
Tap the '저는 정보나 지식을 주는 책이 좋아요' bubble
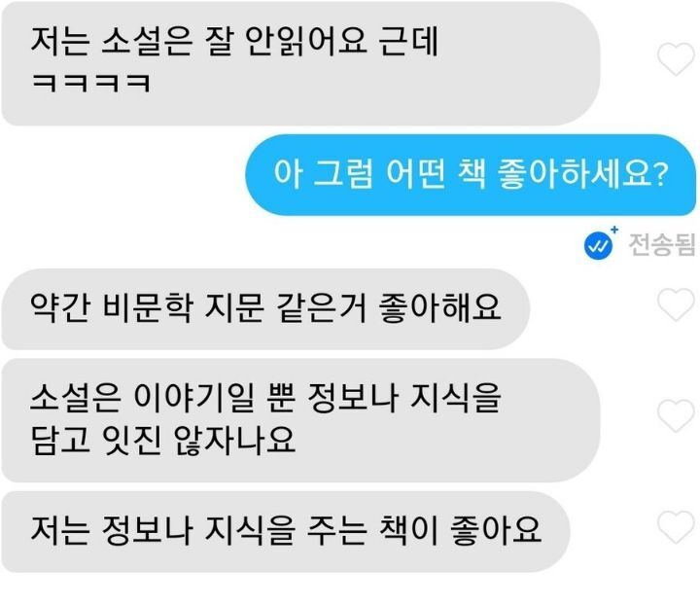pyautogui.click(x=286, y=532)
